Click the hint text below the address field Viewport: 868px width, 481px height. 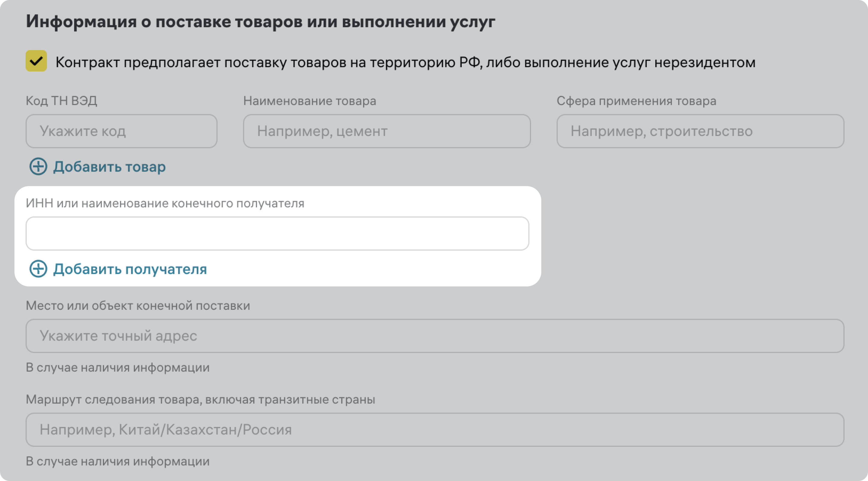118,367
